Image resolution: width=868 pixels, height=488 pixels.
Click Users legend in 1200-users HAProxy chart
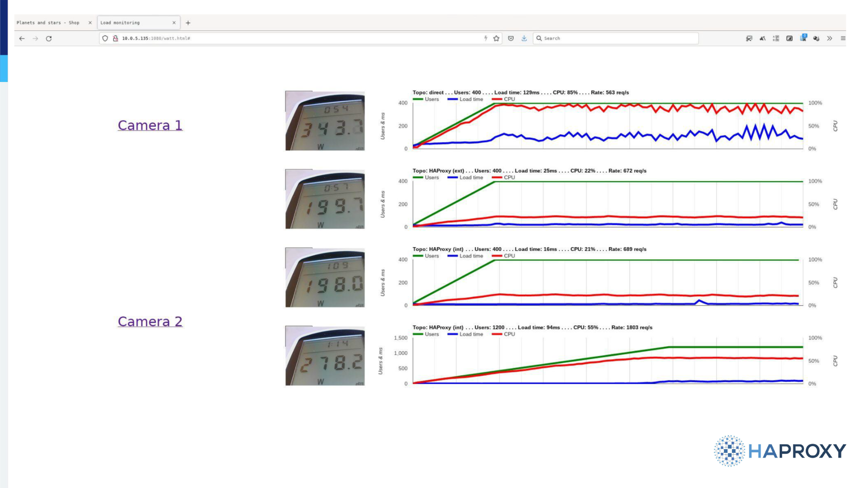pos(426,334)
